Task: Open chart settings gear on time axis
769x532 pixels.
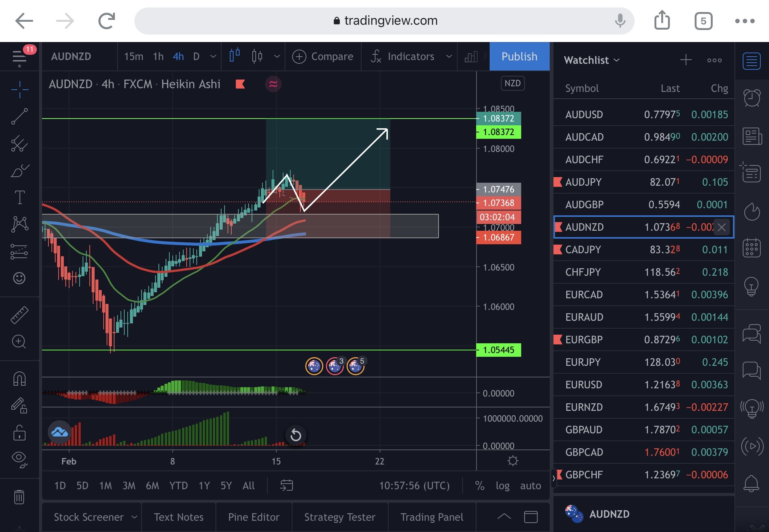Action: [513, 461]
